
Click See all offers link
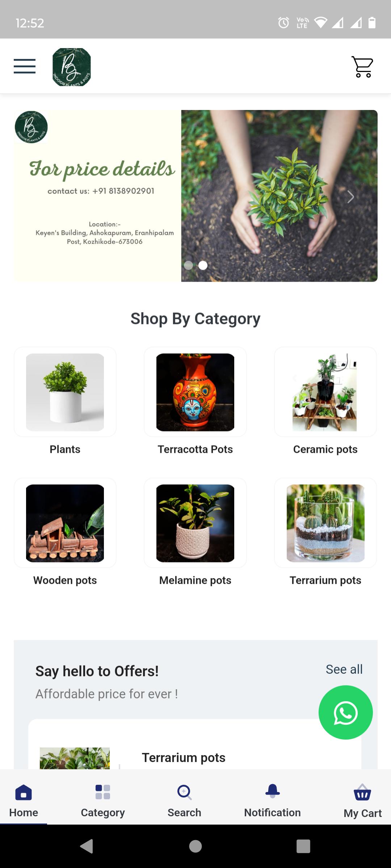pyautogui.click(x=344, y=669)
